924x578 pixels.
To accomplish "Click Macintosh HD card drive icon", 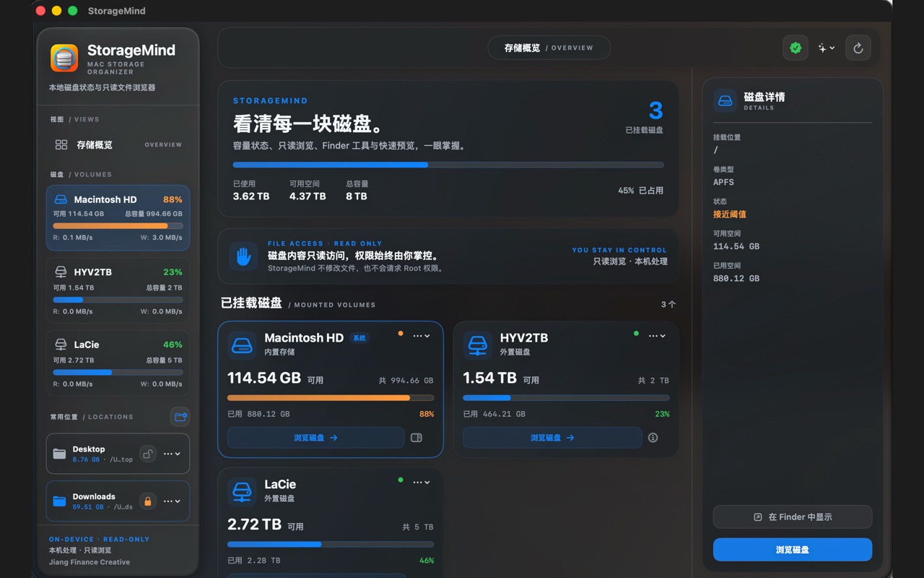I will point(242,345).
